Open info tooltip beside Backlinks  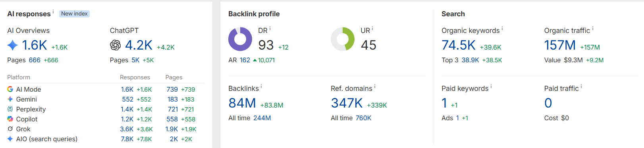click(x=261, y=86)
